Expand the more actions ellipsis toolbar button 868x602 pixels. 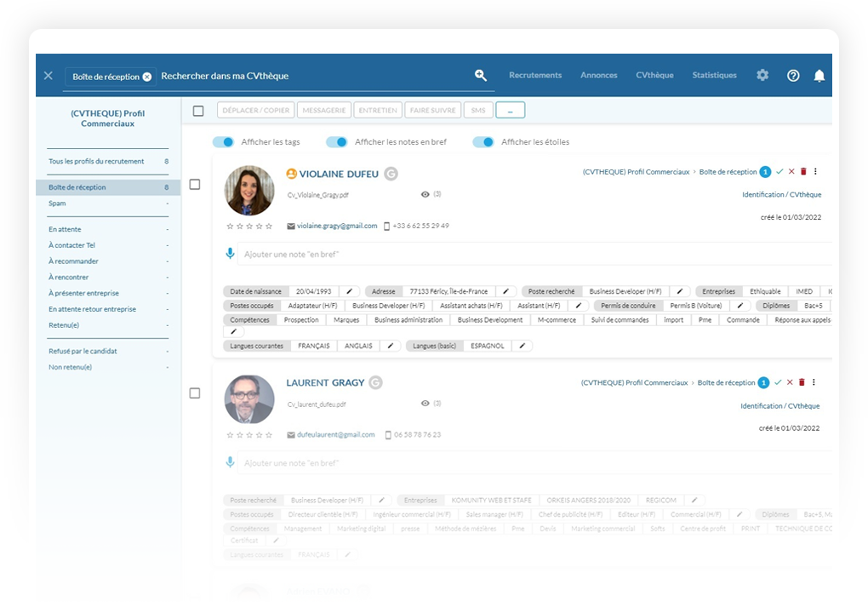click(x=510, y=111)
